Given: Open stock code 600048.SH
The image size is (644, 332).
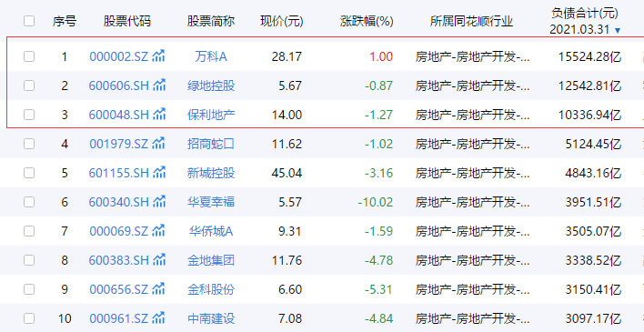Looking at the screenshot, I should tap(118, 115).
